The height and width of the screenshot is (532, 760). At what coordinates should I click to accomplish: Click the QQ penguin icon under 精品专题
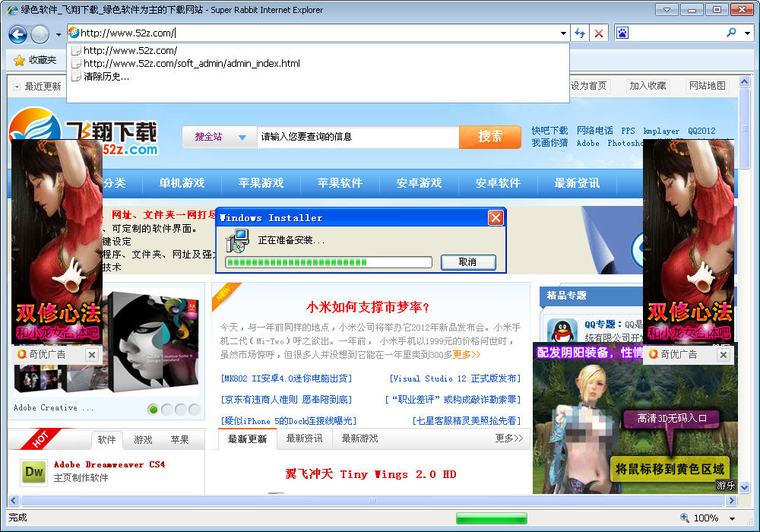[x=562, y=331]
